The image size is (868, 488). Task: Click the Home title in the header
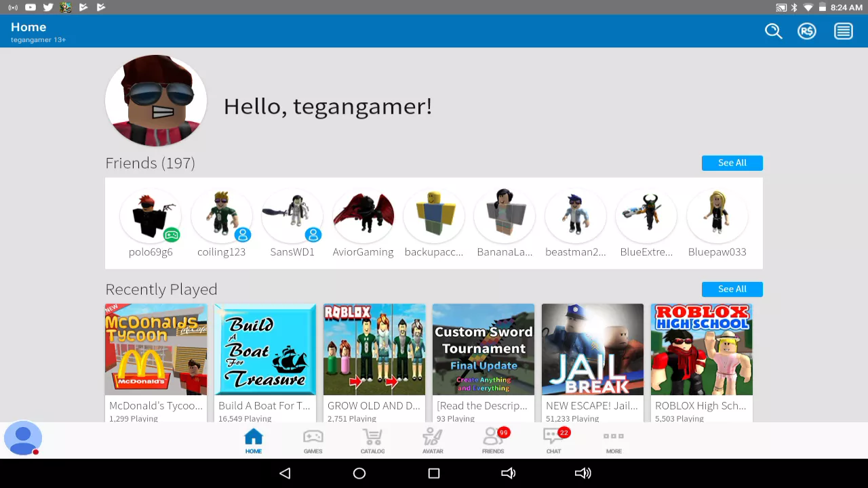click(x=28, y=27)
